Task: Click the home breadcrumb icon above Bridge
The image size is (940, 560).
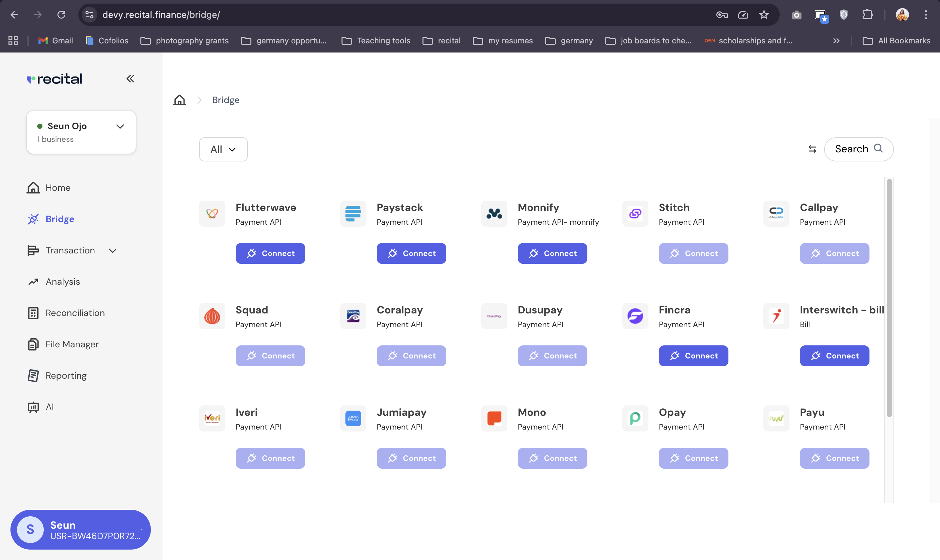Action: pyautogui.click(x=179, y=99)
